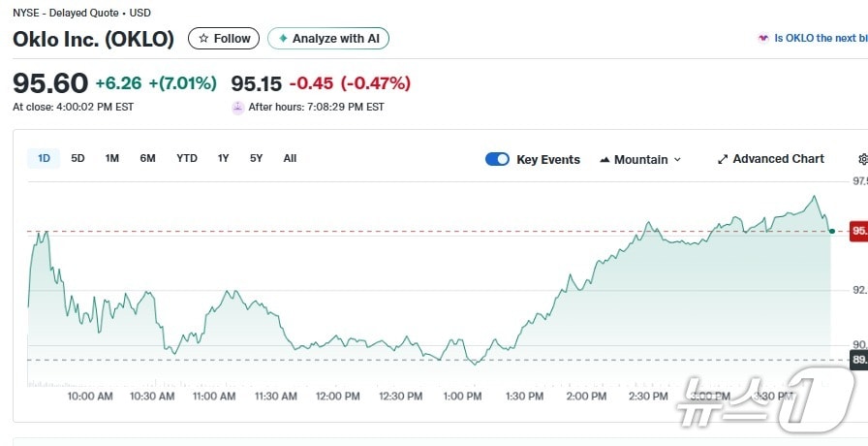This screenshot has width=868, height=446.
Task: Select the 1D time range tab
Action: tap(44, 158)
